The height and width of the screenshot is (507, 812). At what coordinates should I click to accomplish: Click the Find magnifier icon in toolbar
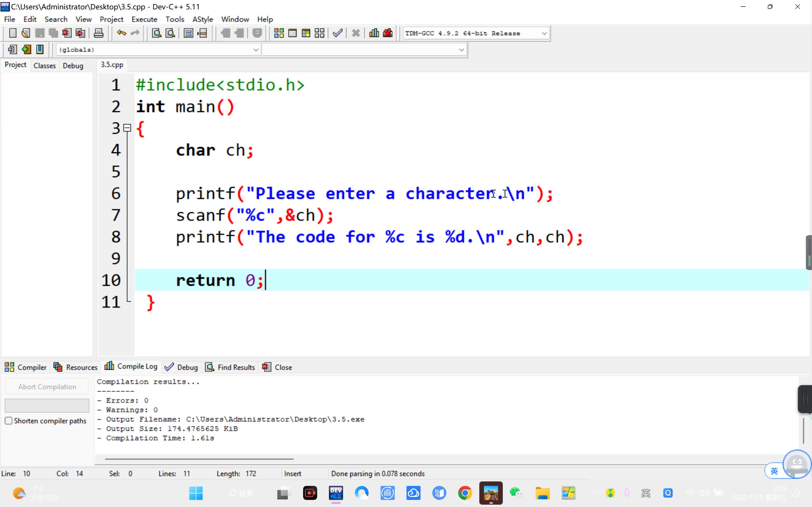click(156, 33)
